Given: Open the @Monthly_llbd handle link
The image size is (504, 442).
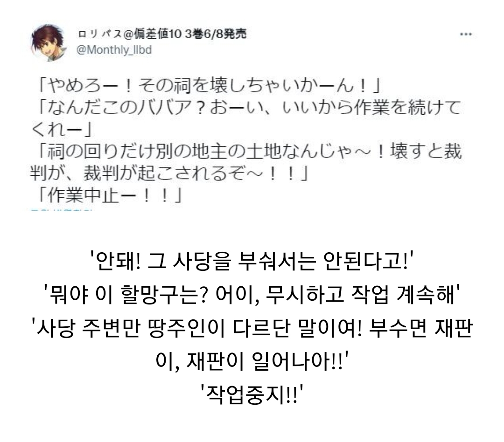Looking at the screenshot, I should [114, 50].
